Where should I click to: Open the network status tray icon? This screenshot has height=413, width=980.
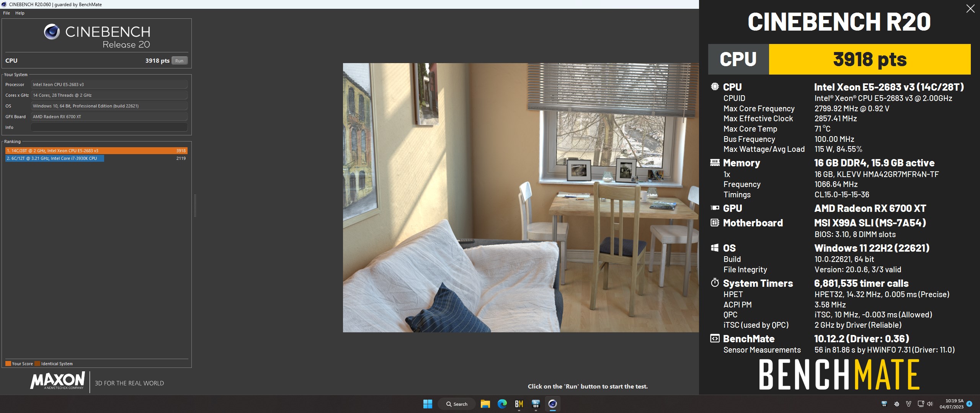coord(920,404)
